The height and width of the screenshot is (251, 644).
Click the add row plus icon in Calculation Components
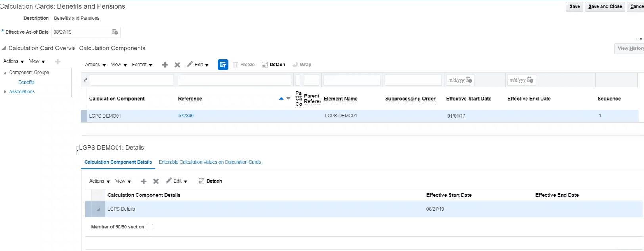pos(165,65)
